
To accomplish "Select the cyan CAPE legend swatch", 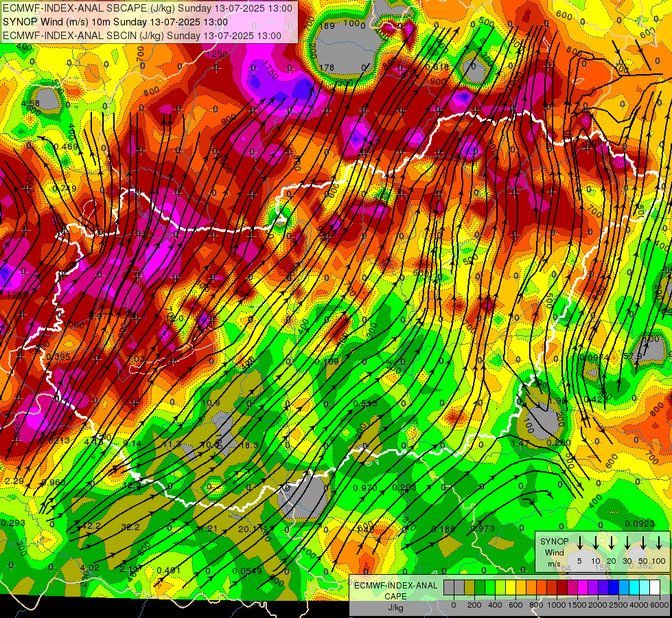I will click(x=634, y=588).
